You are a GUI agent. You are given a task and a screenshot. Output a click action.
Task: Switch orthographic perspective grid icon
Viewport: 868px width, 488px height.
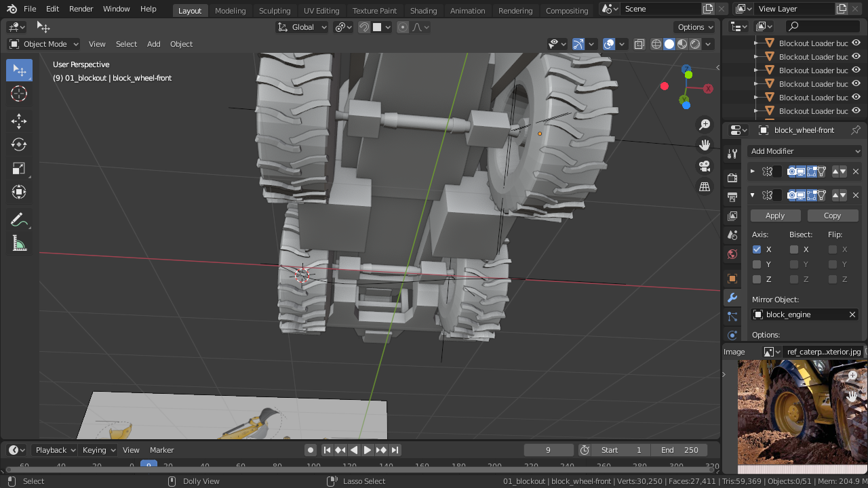coord(705,186)
